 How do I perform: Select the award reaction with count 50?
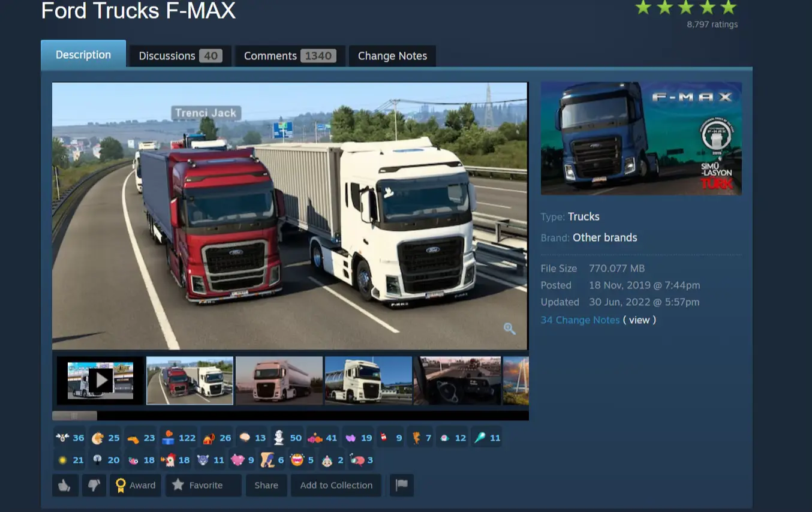(x=287, y=438)
